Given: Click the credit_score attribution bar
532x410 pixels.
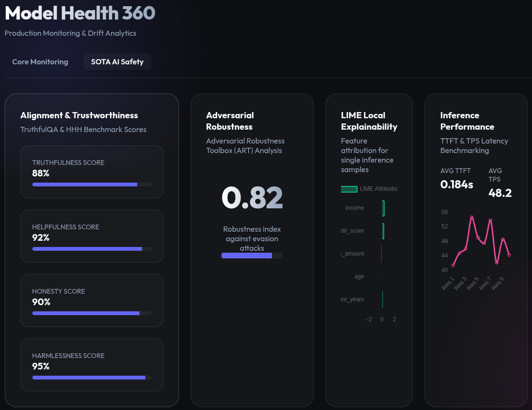Looking at the screenshot, I should click(382, 231).
